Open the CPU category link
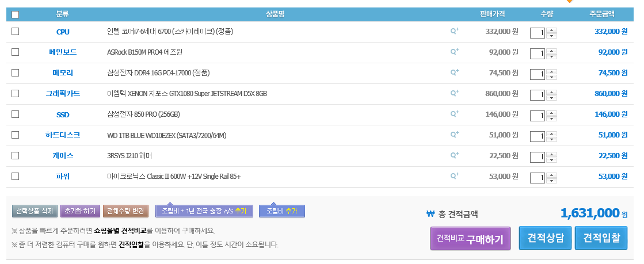Image resolution: width=644 pixels, height=264 pixels. click(x=63, y=32)
